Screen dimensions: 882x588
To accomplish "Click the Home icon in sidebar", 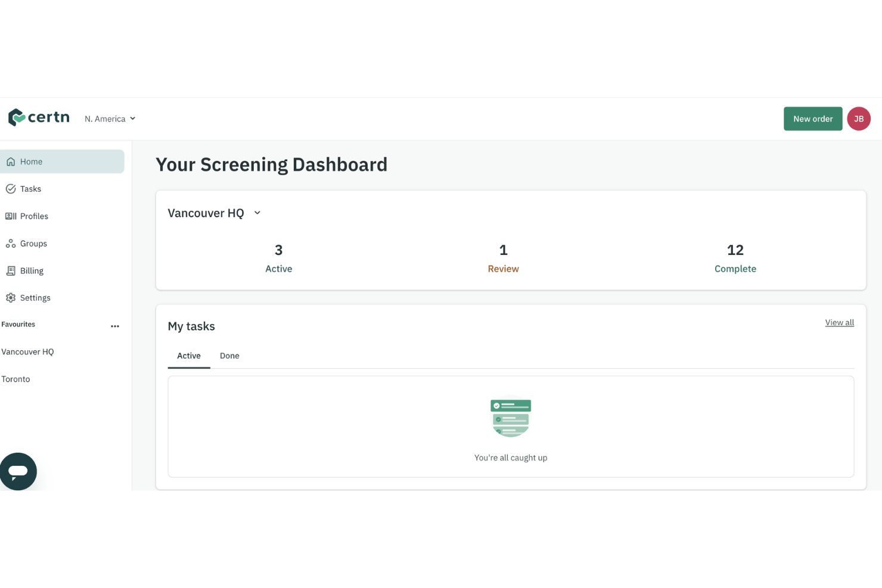I will [x=11, y=161].
